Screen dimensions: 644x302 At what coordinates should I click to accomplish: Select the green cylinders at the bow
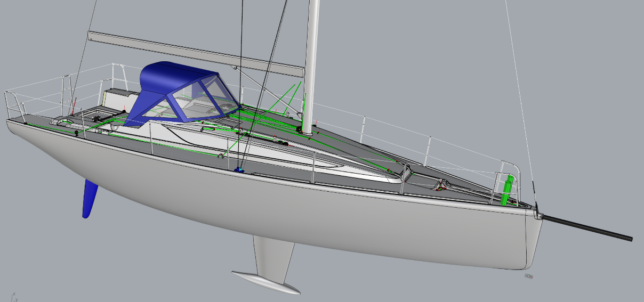(508, 192)
